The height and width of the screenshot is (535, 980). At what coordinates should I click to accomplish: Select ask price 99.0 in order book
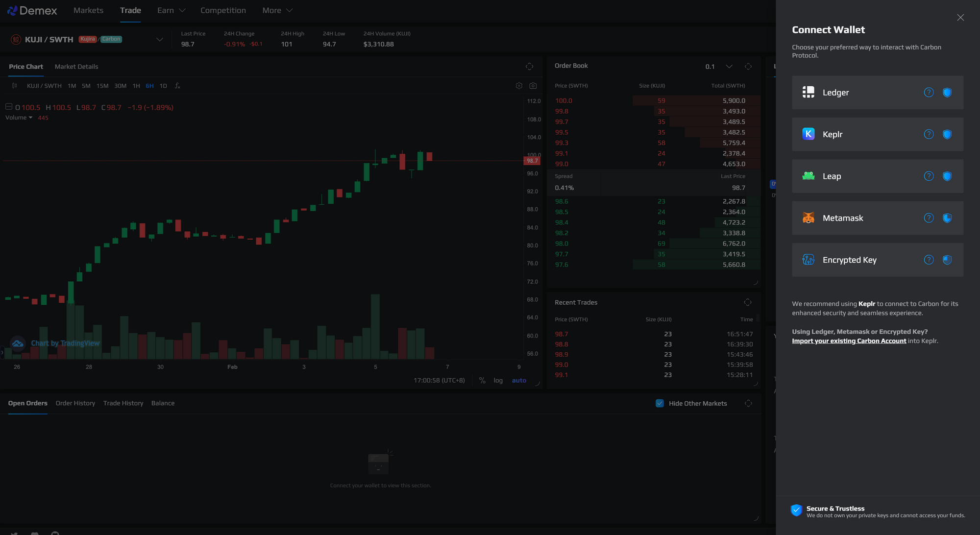562,164
